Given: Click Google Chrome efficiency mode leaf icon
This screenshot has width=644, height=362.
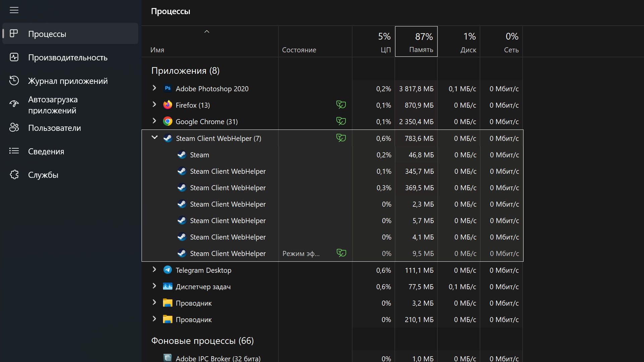Looking at the screenshot, I should coord(341,121).
